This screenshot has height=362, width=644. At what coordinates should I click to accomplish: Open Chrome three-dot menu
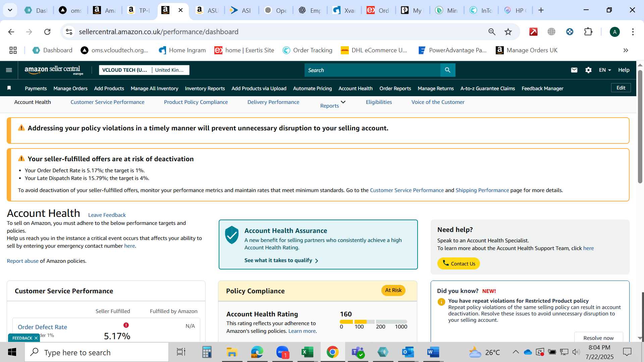pyautogui.click(x=633, y=32)
